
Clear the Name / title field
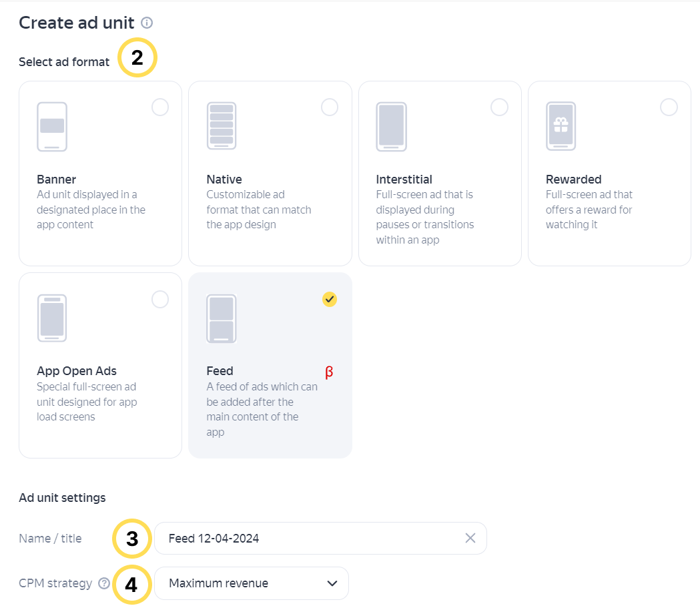pyautogui.click(x=470, y=538)
